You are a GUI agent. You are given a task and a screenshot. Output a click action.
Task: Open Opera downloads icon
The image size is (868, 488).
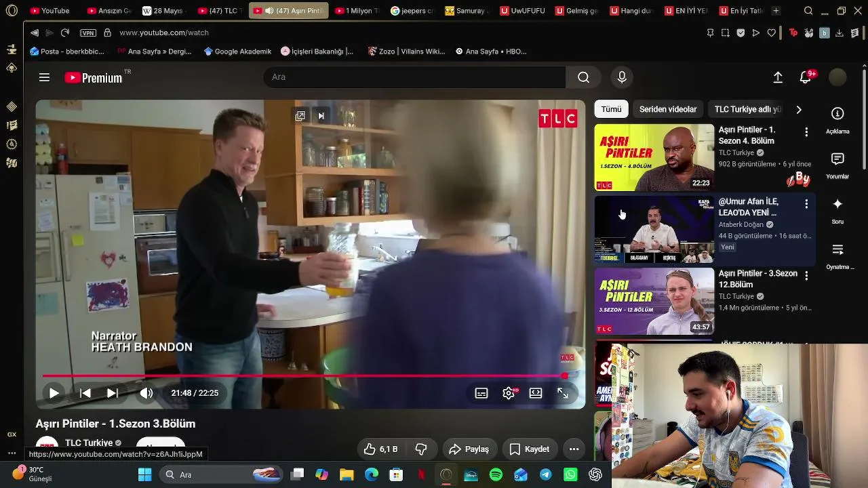(x=840, y=33)
